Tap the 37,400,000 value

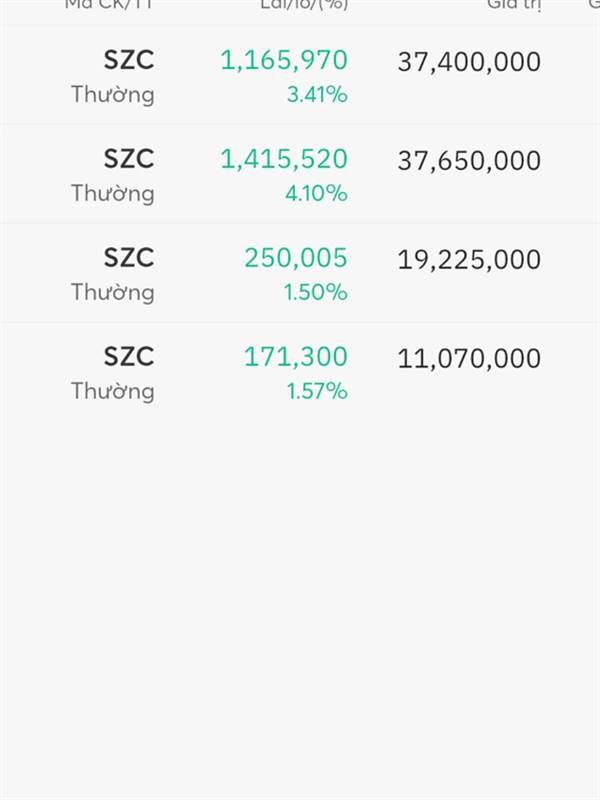pos(469,62)
